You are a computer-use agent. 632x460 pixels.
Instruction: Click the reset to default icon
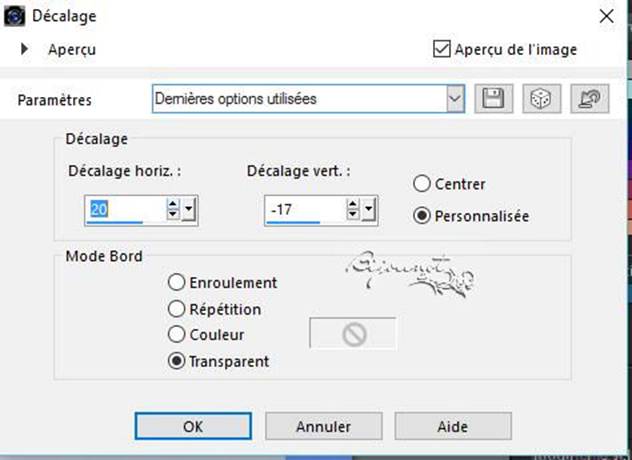tap(590, 99)
